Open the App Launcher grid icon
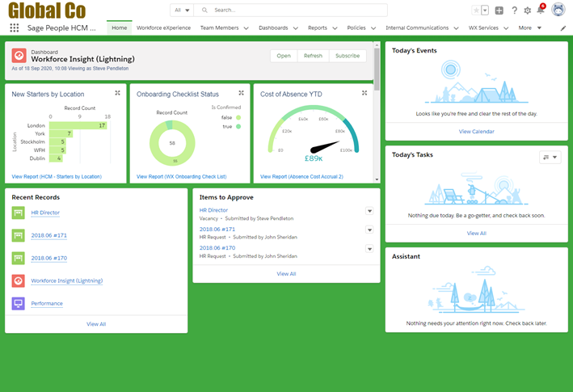The height and width of the screenshot is (392, 573). (15, 27)
